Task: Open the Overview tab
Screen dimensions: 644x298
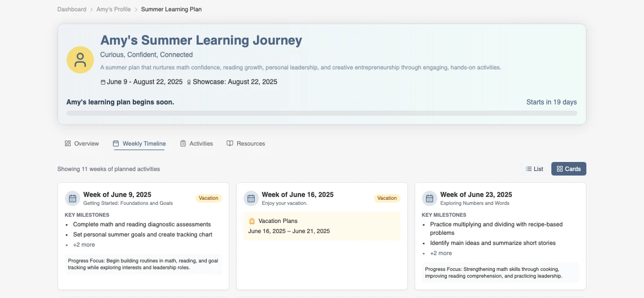Action: pyautogui.click(x=82, y=143)
